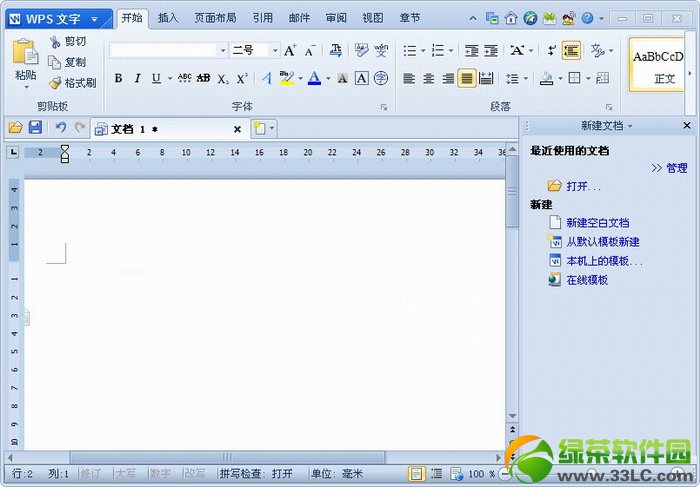The height and width of the screenshot is (497, 700).
Task: Close the 文档 1 tab
Action: pos(238,129)
